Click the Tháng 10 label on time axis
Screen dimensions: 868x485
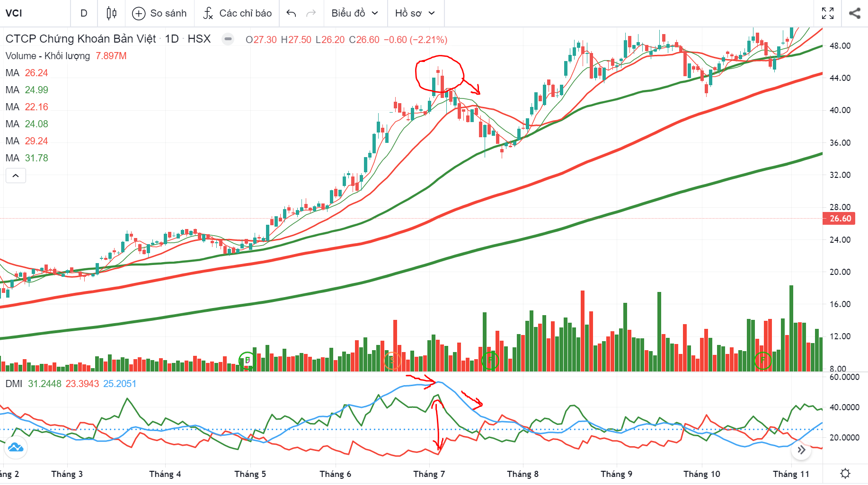coord(701,474)
